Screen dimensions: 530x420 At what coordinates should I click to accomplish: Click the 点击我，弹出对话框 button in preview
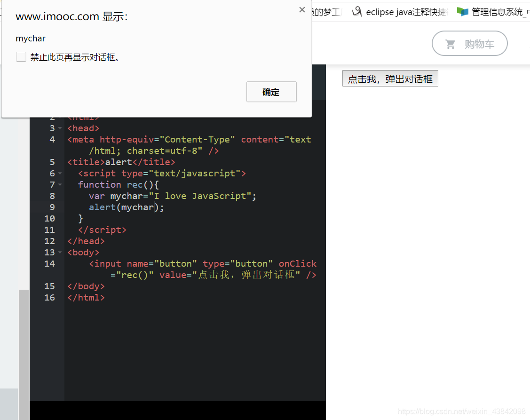coord(390,79)
